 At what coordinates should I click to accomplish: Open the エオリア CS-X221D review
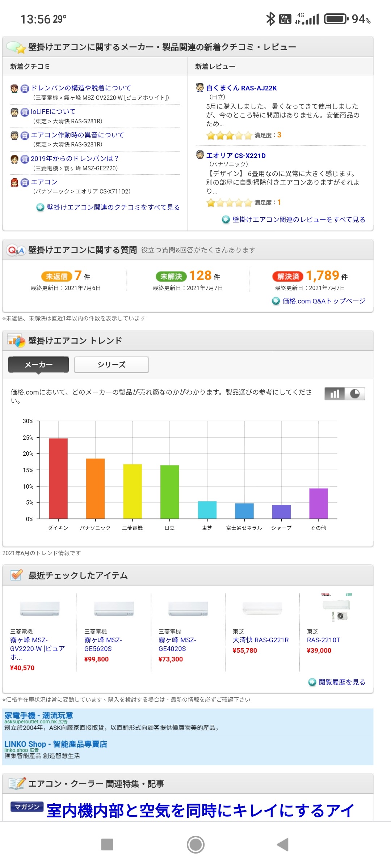pos(236,156)
